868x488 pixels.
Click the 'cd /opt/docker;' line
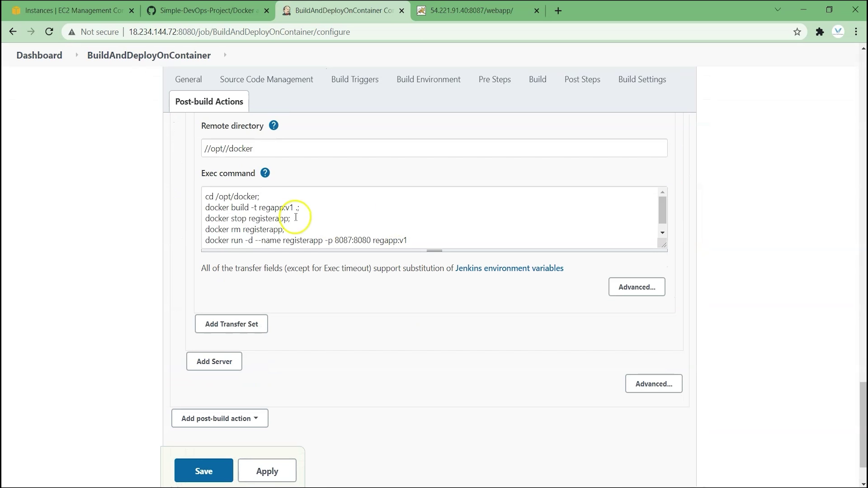point(232,197)
